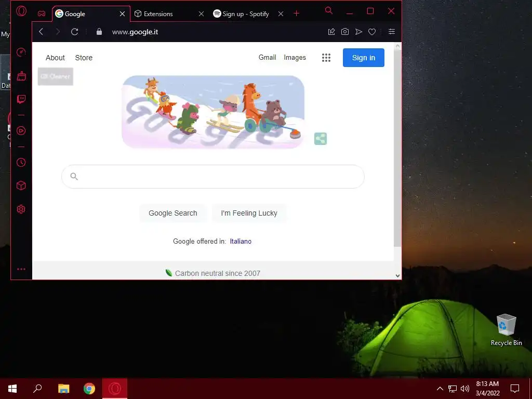Click the edit/share page icon in address bar

pos(331,32)
